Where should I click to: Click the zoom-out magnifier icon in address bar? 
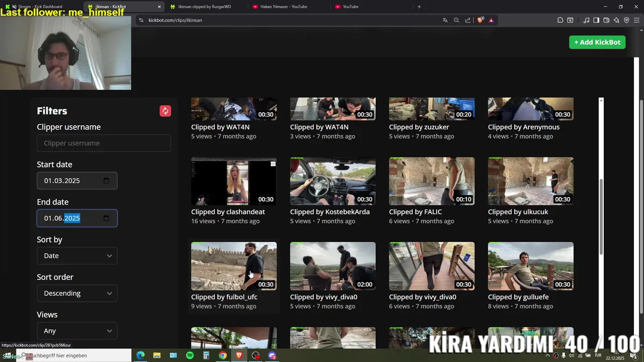(x=456, y=20)
